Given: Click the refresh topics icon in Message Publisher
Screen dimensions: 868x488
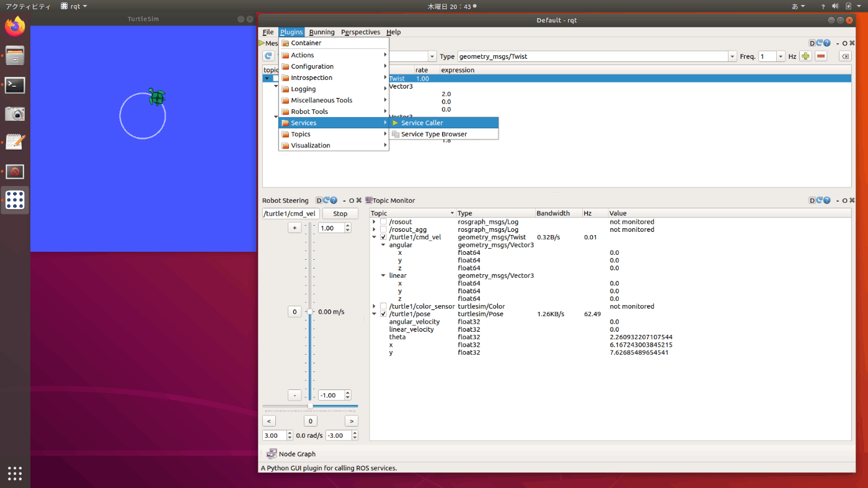Looking at the screenshot, I should [x=268, y=56].
